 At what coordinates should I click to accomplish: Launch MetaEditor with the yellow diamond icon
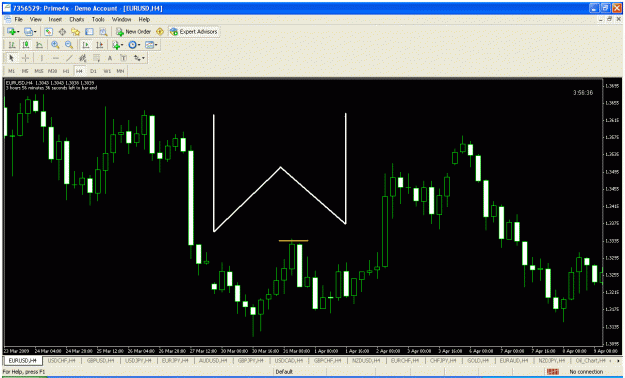160,32
